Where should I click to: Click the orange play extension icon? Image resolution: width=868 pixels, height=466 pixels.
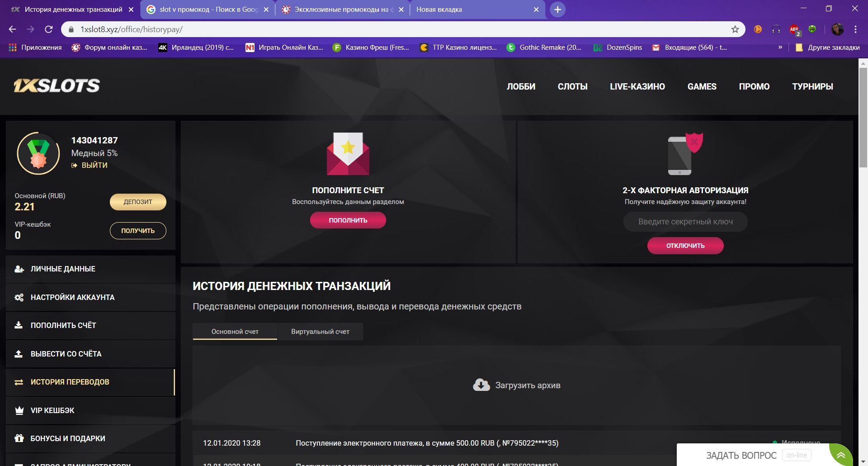click(758, 29)
